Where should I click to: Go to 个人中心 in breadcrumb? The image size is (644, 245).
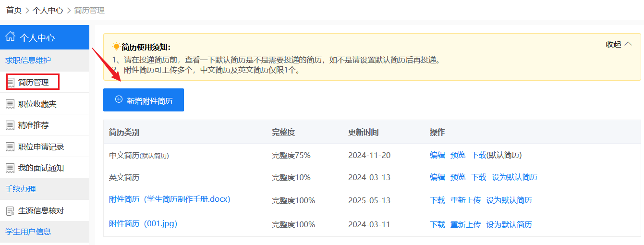point(48,10)
